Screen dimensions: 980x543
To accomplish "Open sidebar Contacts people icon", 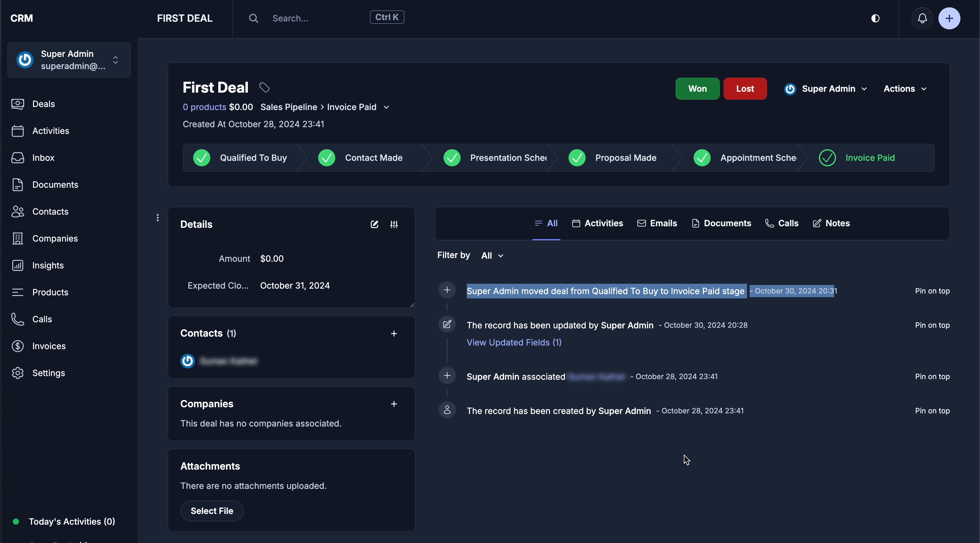I will (17, 212).
